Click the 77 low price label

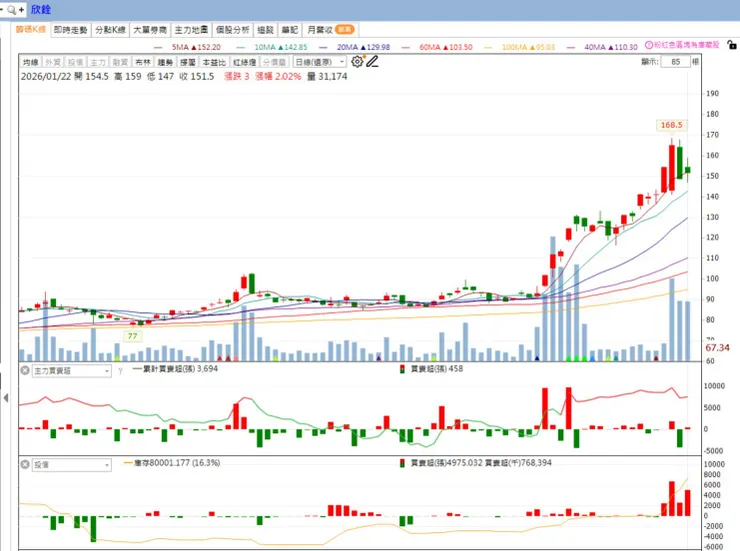[133, 336]
